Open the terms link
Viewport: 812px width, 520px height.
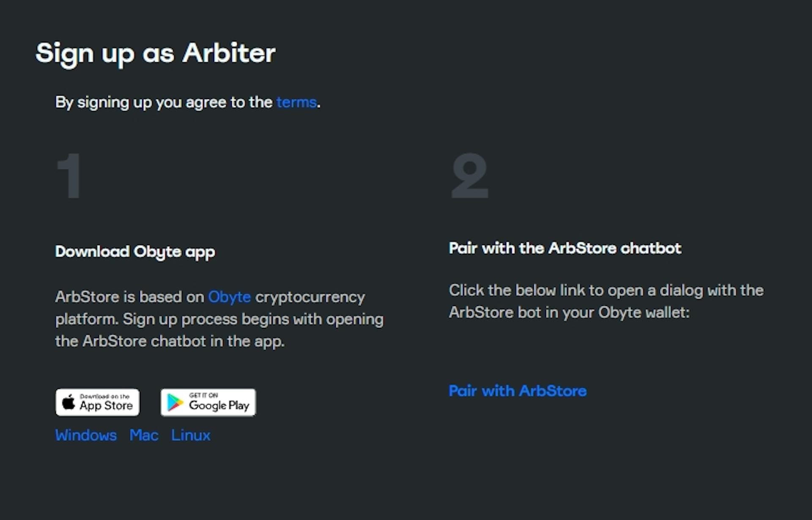click(x=296, y=102)
